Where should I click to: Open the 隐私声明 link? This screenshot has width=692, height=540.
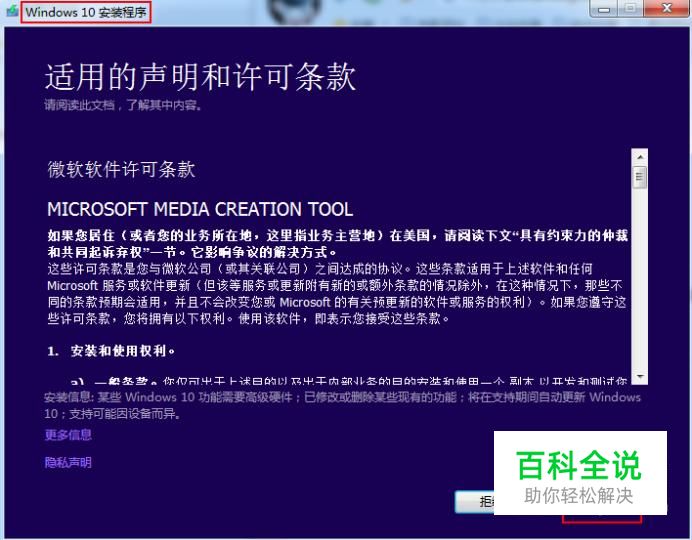click(68, 462)
